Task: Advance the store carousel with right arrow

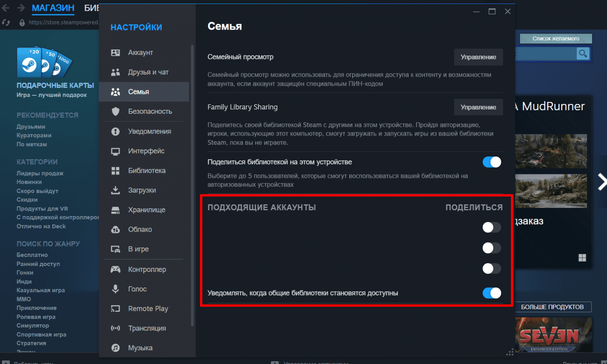Action: pyautogui.click(x=601, y=182)
